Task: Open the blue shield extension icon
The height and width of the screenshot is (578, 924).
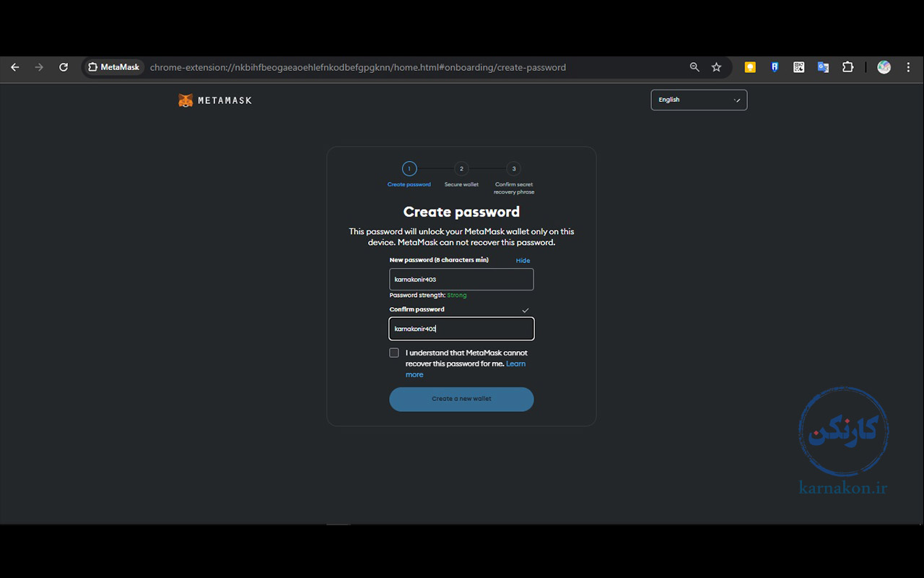Action: pos(775,67)
